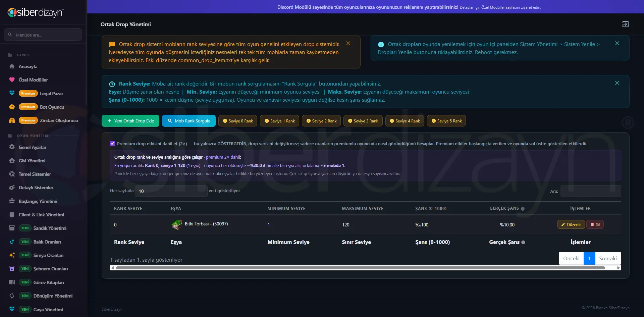Click the Zindan Oluşturucu castle icon
644x317 pixels.
point(12,120)
